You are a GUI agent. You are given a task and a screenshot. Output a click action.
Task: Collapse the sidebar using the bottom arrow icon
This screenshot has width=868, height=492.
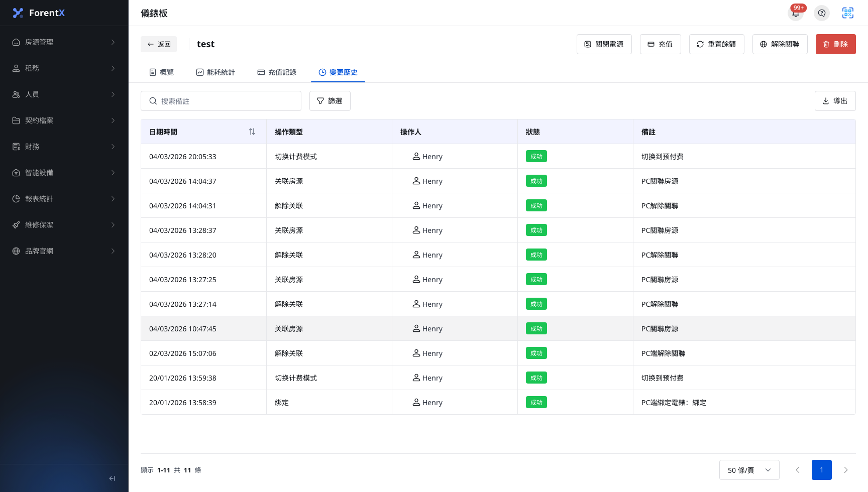pyautogui.click(x=112, y=478)
